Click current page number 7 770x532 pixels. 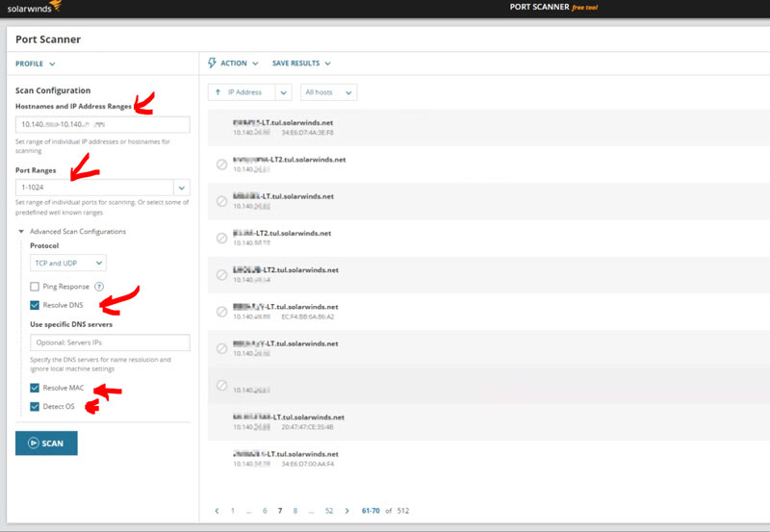(280, 511)
